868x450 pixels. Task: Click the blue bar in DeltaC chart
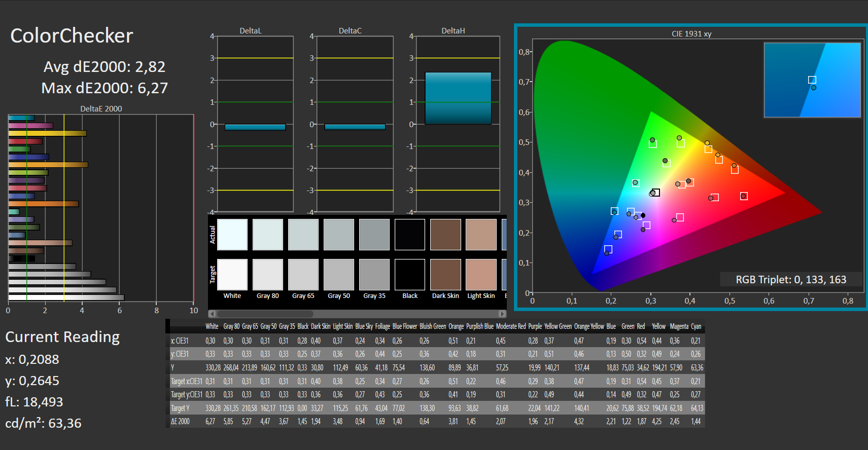(355, 127)
